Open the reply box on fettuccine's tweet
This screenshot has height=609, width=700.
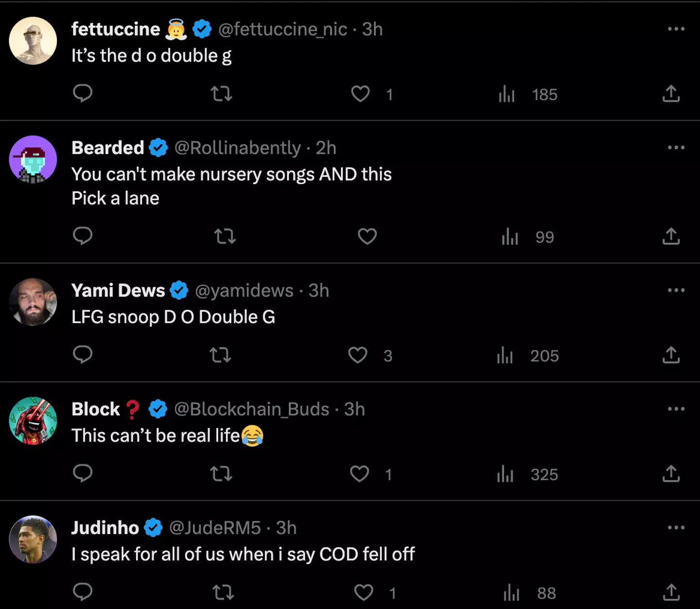click(83, 93)
